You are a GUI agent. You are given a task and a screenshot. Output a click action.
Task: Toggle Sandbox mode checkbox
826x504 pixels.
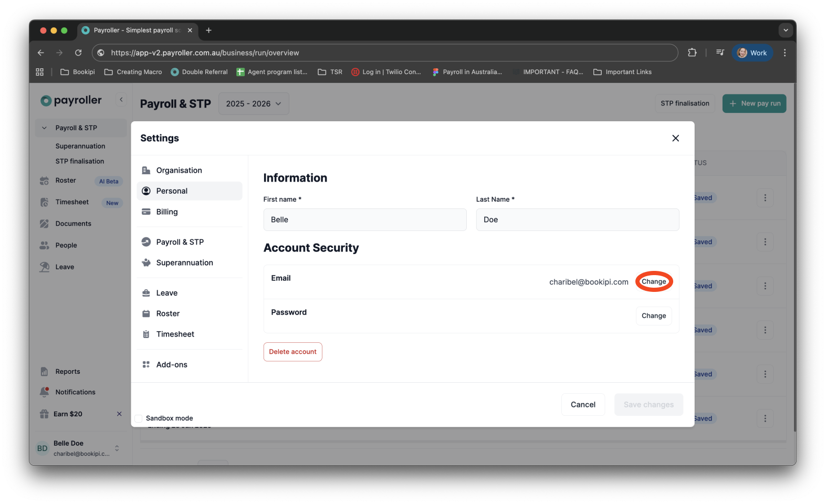pos(139,418)
